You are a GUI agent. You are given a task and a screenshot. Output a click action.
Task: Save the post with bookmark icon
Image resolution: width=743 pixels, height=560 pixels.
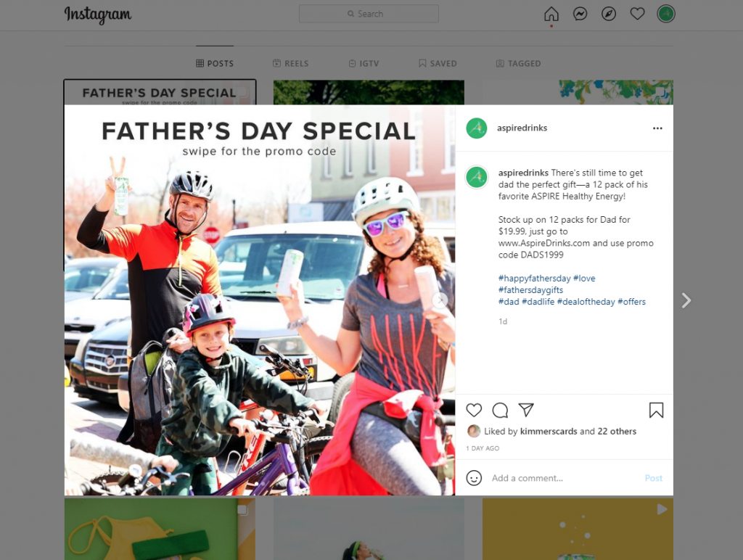tap(656, 410)
